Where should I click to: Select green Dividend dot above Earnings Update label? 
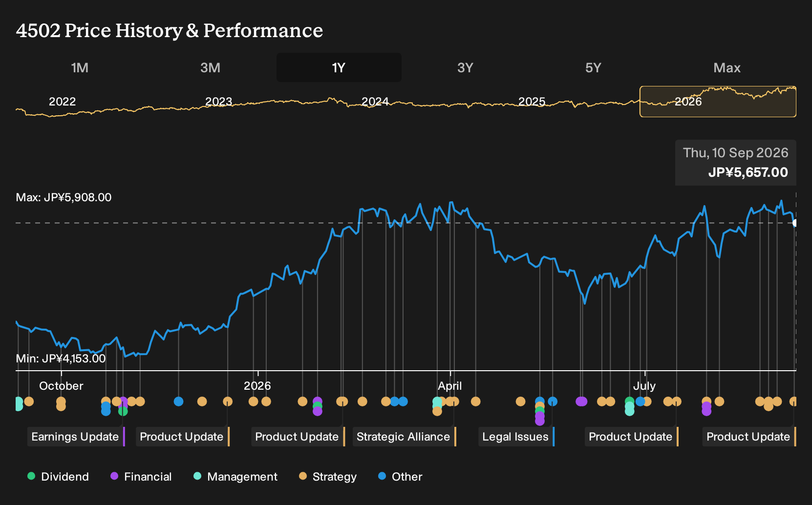(123, 411)
